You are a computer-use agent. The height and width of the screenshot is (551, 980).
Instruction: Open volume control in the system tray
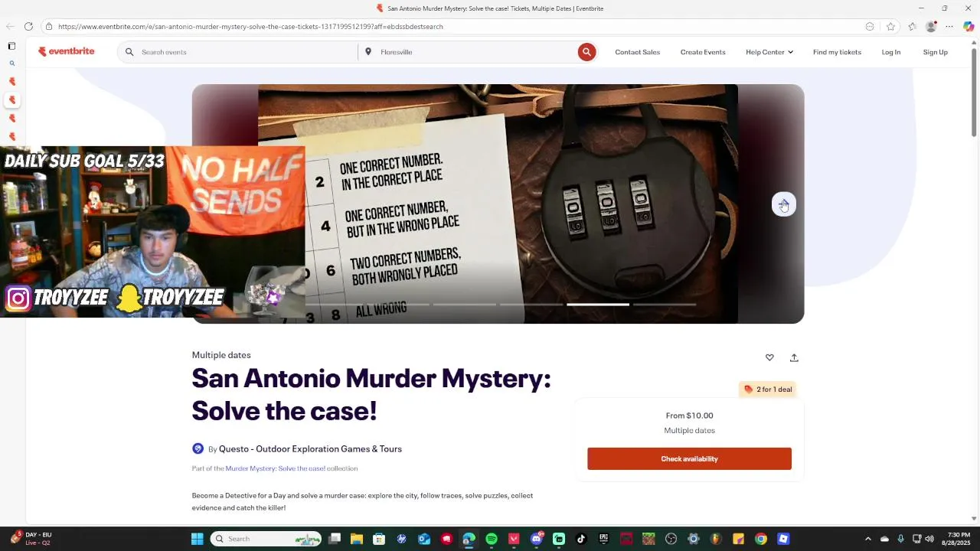(x=929, y=539)
